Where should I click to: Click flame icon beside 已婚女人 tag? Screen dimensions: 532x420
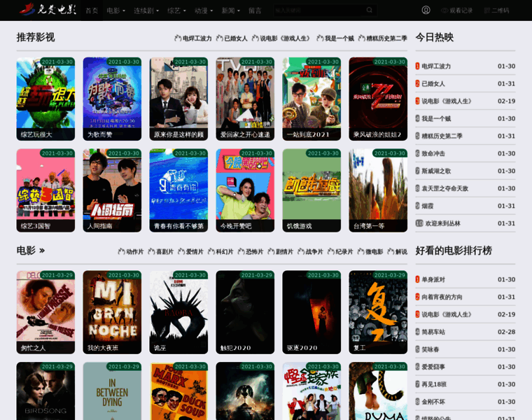pyautogui.click(x=220, y=38)
